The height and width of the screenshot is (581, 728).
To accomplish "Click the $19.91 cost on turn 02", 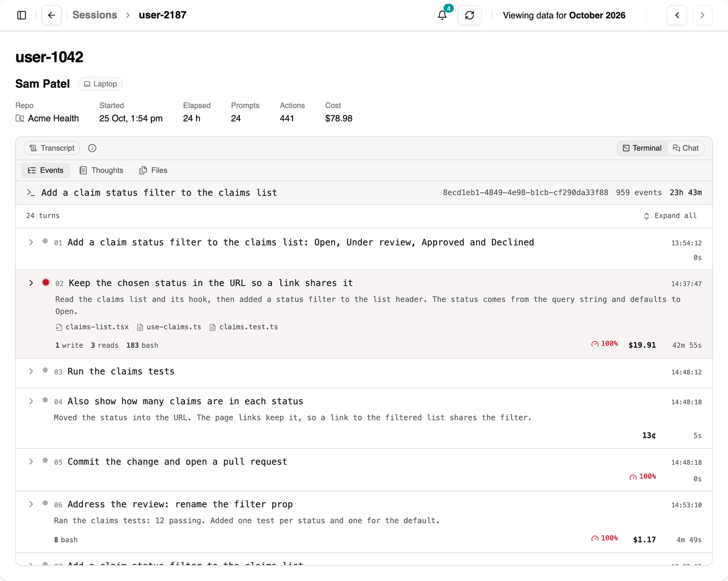I will (642, 345).
